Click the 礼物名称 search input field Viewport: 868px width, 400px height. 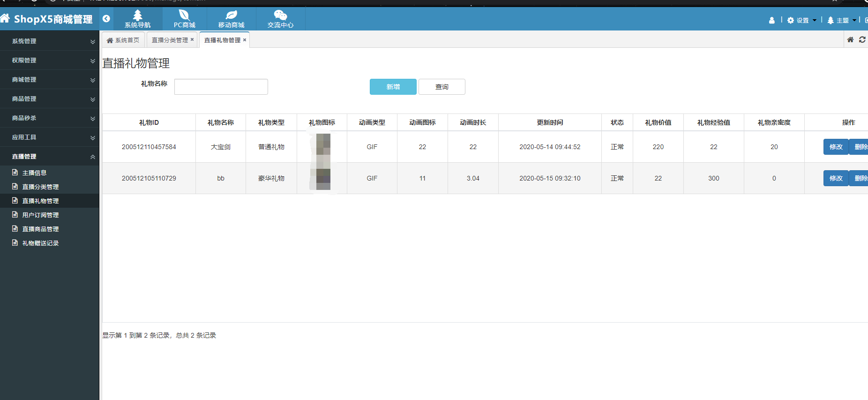pyautogui.click(x=221, y=87)
